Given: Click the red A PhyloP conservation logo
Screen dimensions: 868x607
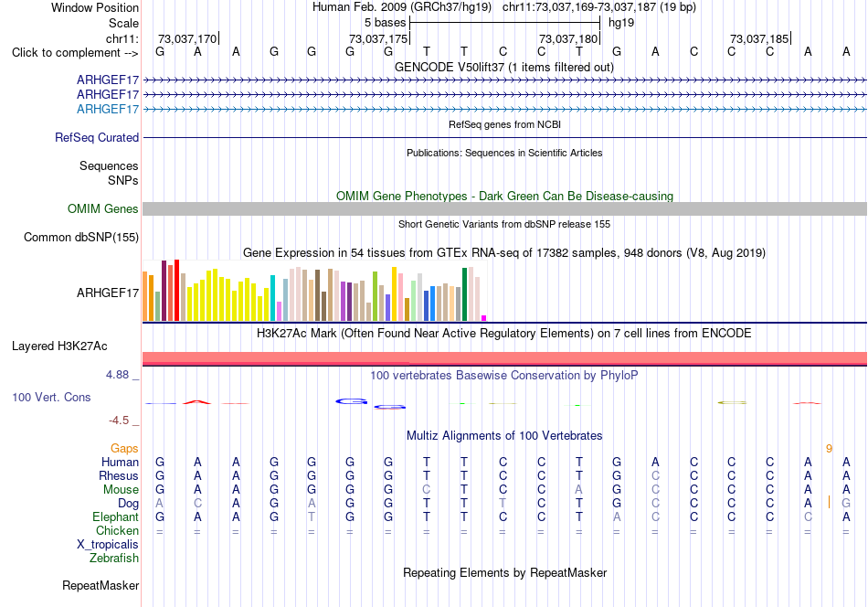Looking at the screenshot, I should coord(197,402).
